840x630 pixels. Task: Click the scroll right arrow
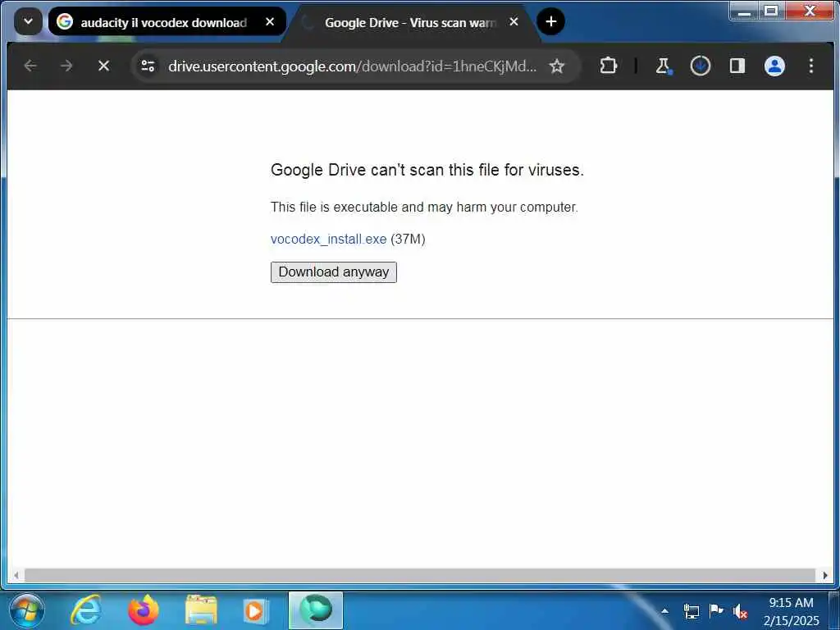[x=825, y=575]
